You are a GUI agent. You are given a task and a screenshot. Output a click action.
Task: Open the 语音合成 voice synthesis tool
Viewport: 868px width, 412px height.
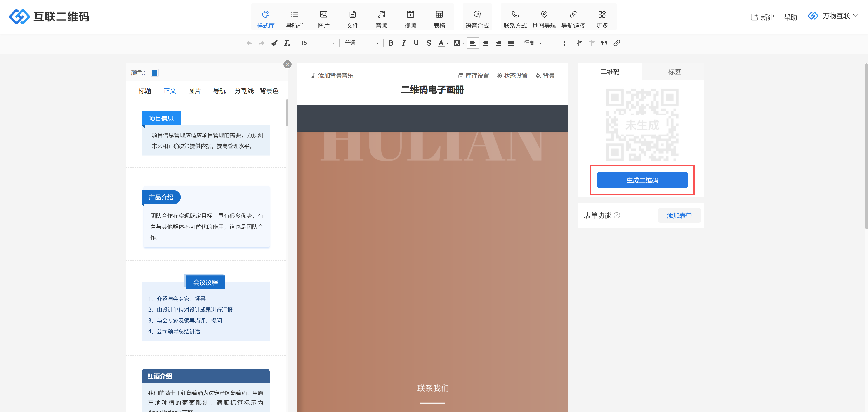click(477, 19)
